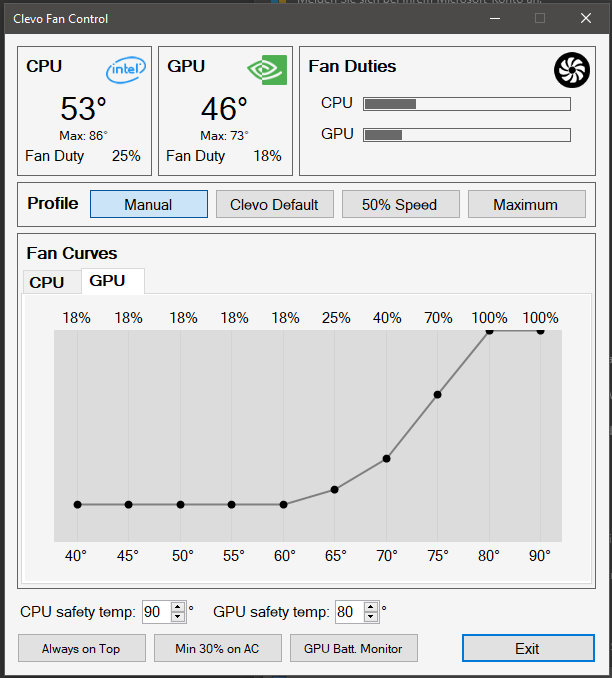
Task: Select the 70° GPU curve point
Action: [x=386, y=459]
